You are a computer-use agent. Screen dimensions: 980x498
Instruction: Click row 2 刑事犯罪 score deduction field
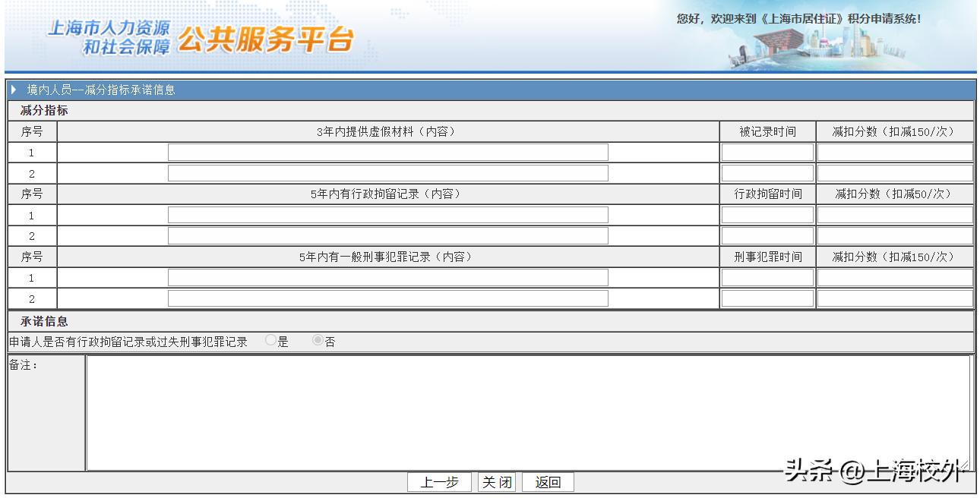(895, 298)
